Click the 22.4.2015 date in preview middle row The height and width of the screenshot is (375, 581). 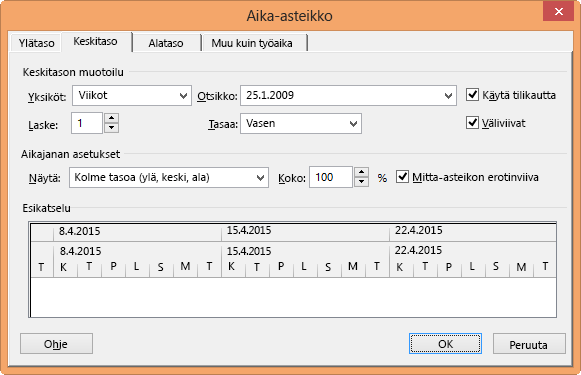(x=418, y=250)
